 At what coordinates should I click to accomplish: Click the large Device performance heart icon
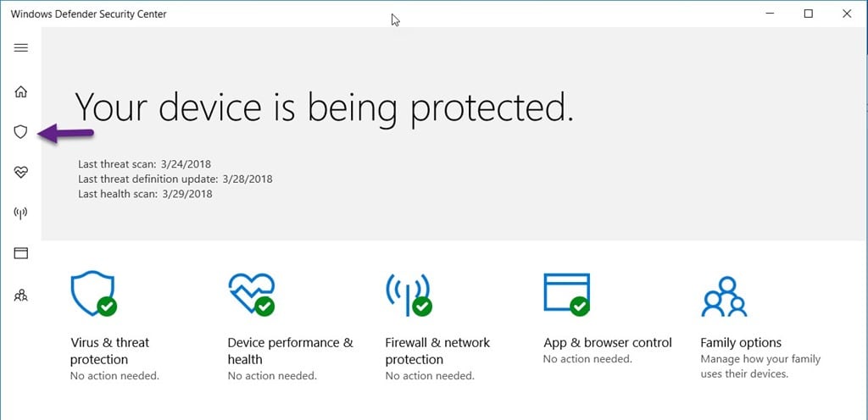[251, 294]
